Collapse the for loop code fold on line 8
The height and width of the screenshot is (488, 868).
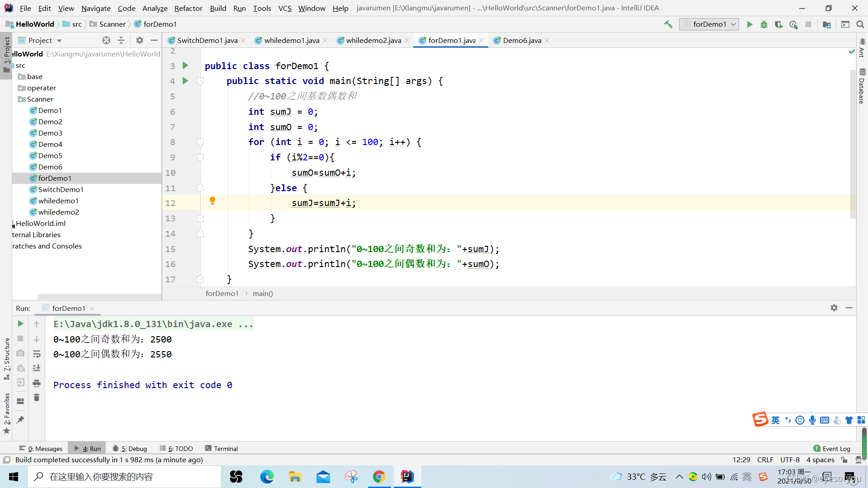pos(200,142)
